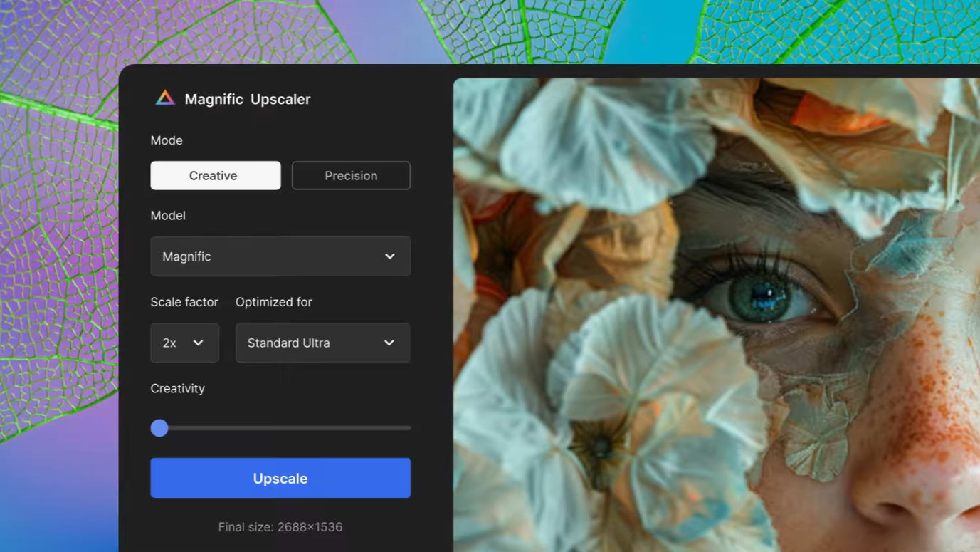Screen dimensions: 980x552
Task: Open the Standard Ultra optimization dropdown
Action: (323, 343)
